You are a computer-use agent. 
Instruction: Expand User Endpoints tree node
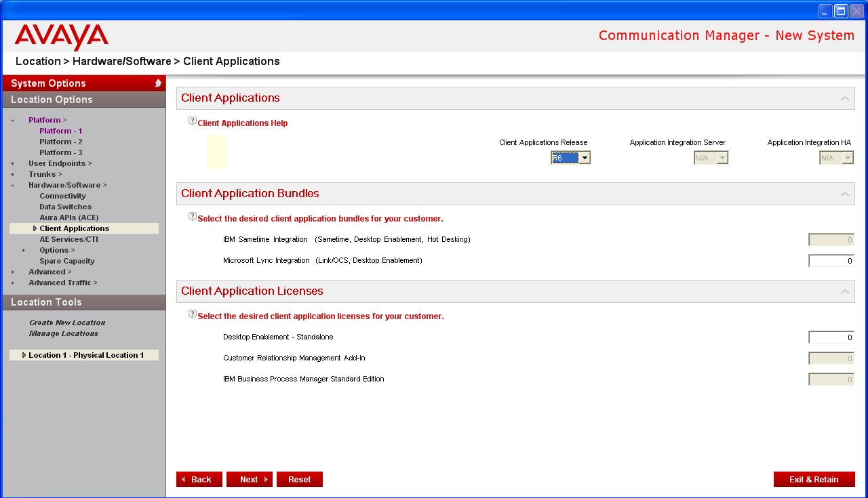pos(12,163)
